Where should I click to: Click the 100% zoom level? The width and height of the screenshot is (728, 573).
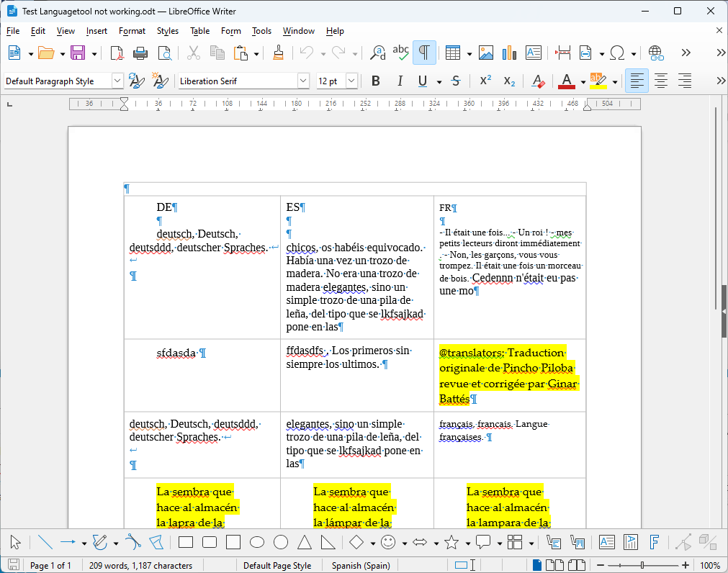709,566
